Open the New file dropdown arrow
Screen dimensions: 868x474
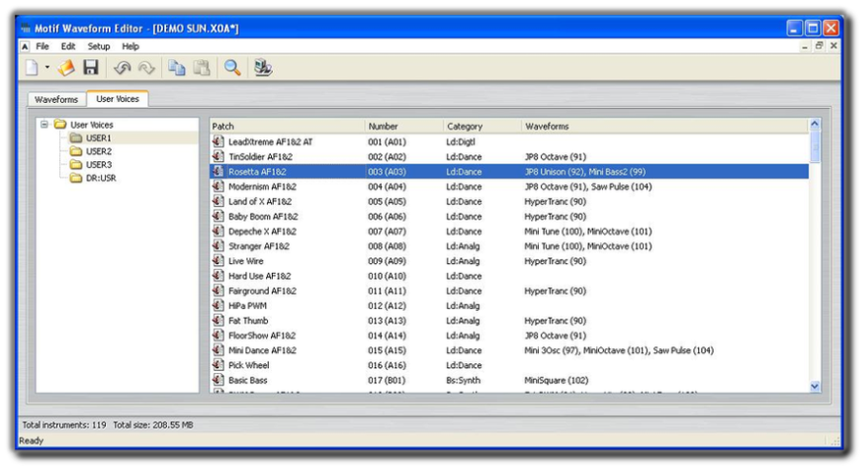coord(47,67)
